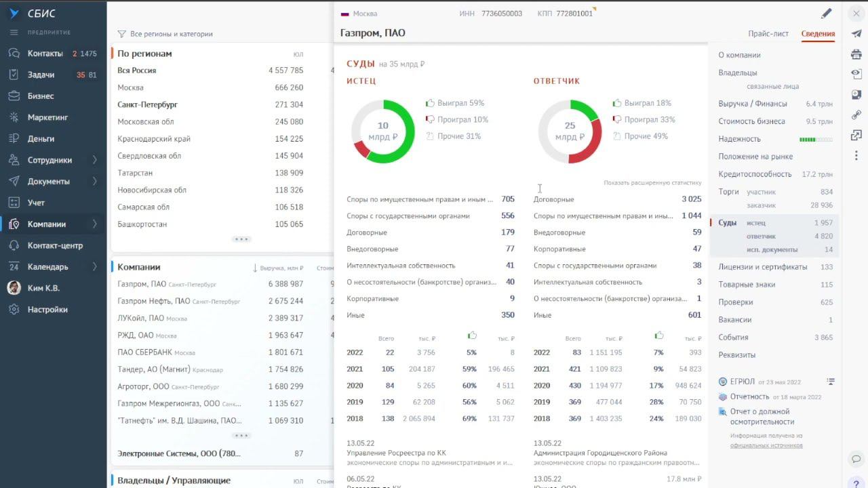Switch to the Прайс-лист tab
Viewport: 868px width, 488px height.
coord(768,33)
